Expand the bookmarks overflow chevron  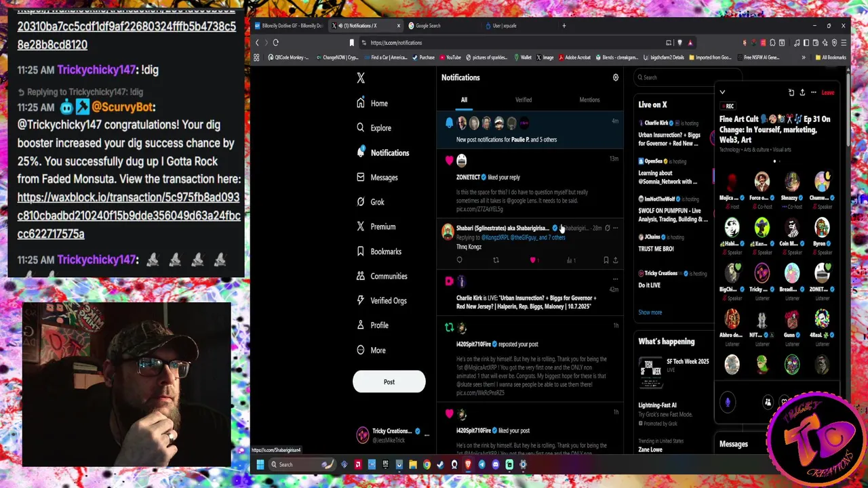tap(804, 58)
